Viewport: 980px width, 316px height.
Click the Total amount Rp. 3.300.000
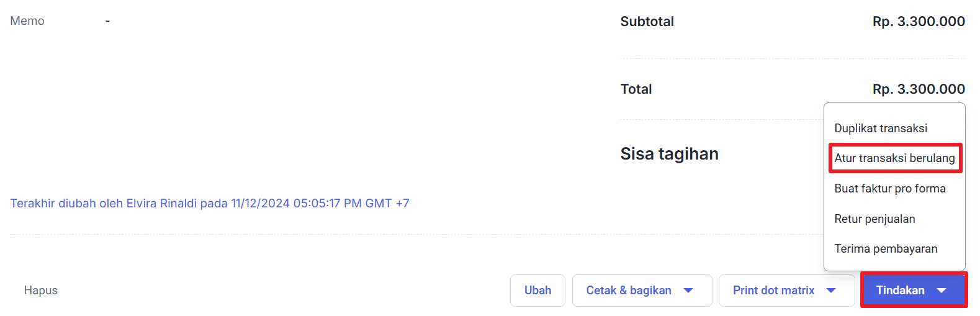pos(918,89)
